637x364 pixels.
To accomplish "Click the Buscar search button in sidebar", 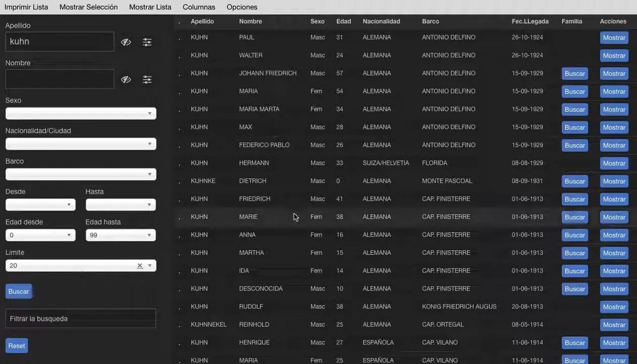I will pos(19,292).
